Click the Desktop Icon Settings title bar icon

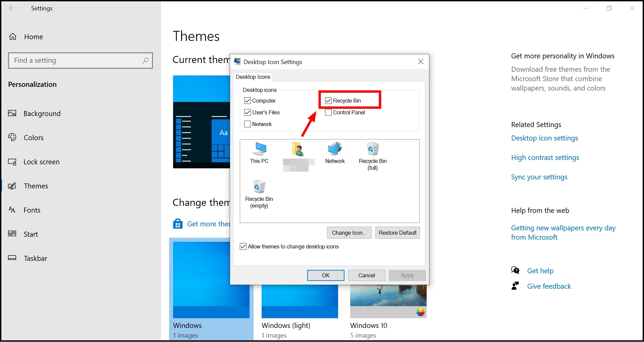pyautogui.click(x=237, y=61)
